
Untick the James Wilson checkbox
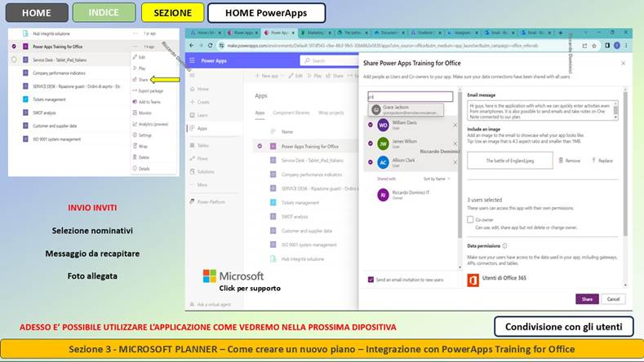click(x=371, y=143)
